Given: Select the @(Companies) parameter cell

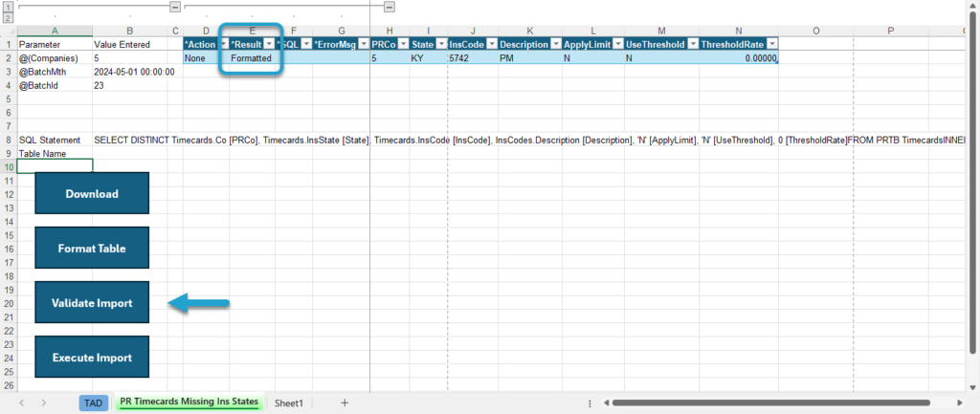Looking at the screenshot, I should point(55,58).
